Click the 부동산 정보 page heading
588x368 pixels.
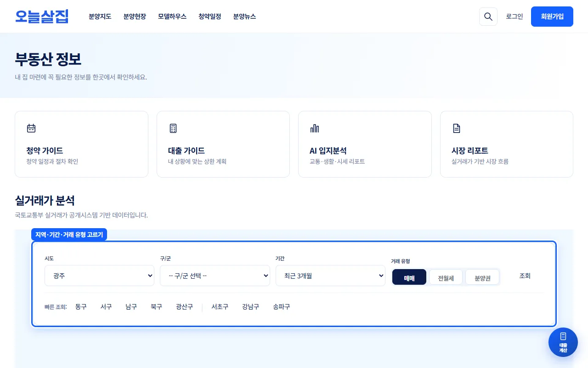pos(48,59)
